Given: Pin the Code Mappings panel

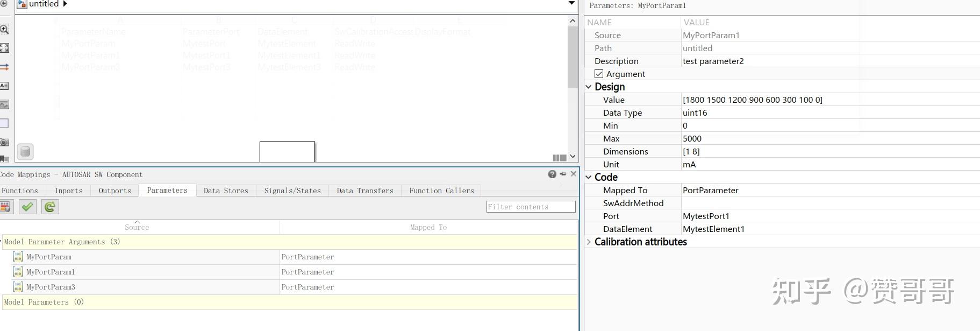Looking at the screenshot, I should (x=563, y=174).
